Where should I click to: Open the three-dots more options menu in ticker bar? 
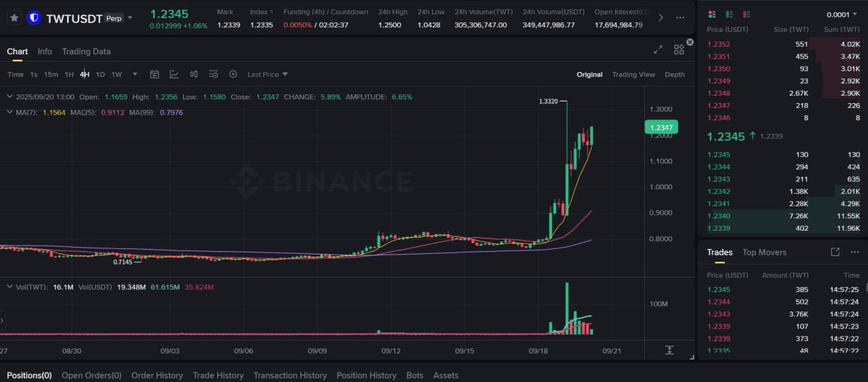[x=680, y=18]
